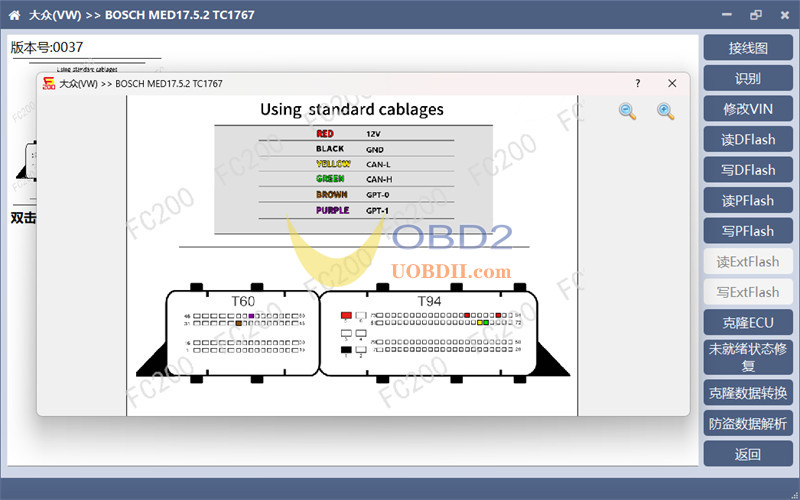Click the 读PFlash button

(x=748, y=201)
